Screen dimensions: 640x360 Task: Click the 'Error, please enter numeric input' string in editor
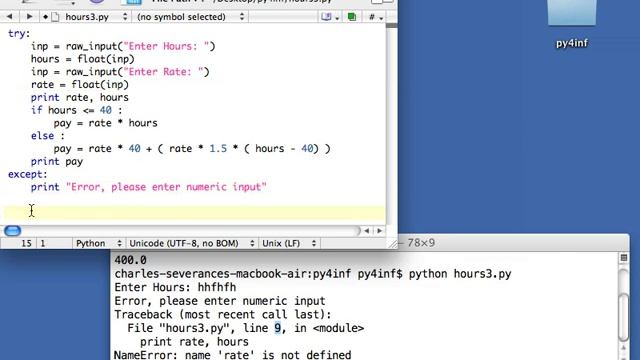point(166,187)
